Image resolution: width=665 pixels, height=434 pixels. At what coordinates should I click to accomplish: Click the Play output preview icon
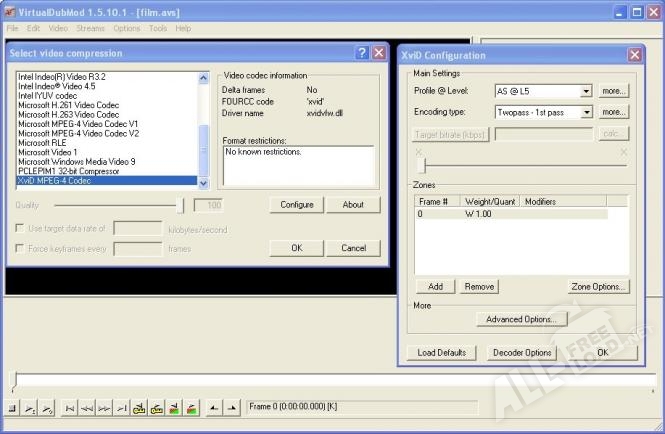point(46,408)
